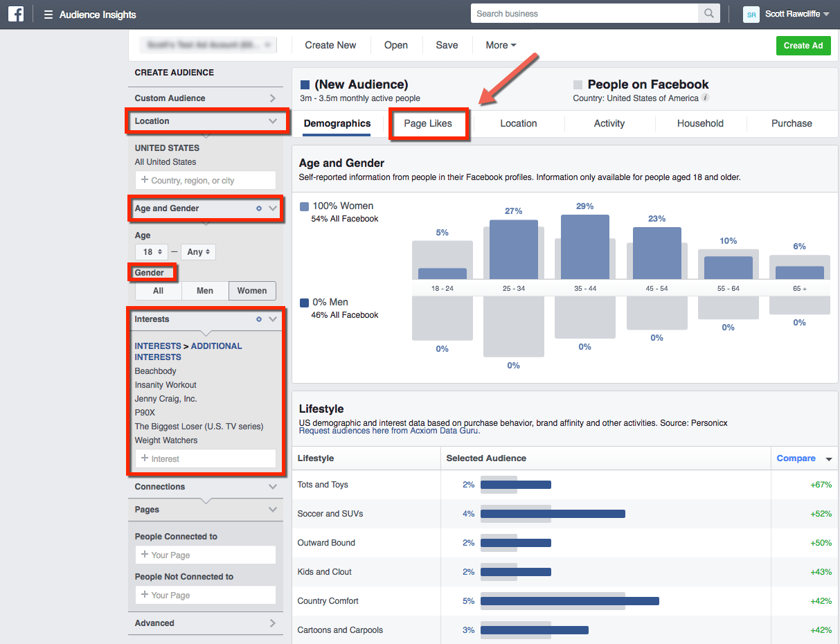Viewport: 840px width, 644px height.
Task: Select the Beachbody interest
Action: click(x=156, y=371)
